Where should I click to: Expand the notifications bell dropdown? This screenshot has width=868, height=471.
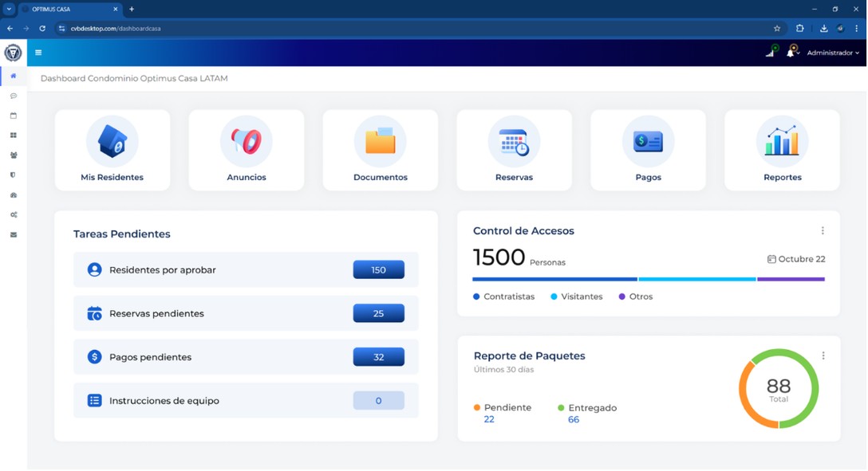pyautogui.click(x=793, y=52)
